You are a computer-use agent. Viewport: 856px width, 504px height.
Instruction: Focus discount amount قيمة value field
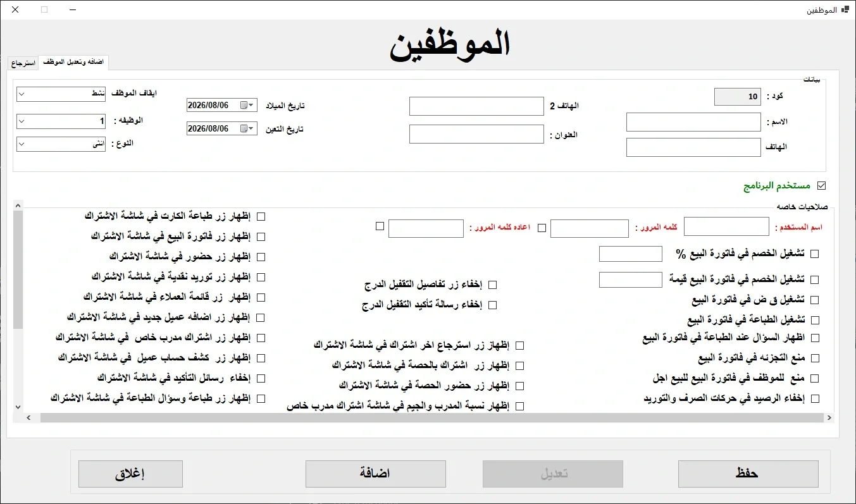630,280
